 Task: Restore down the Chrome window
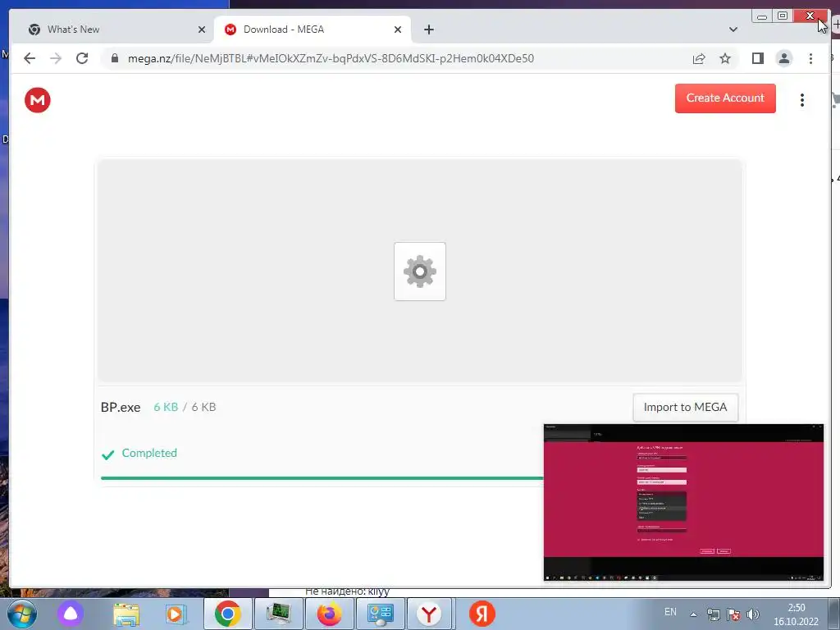point(782,16)
